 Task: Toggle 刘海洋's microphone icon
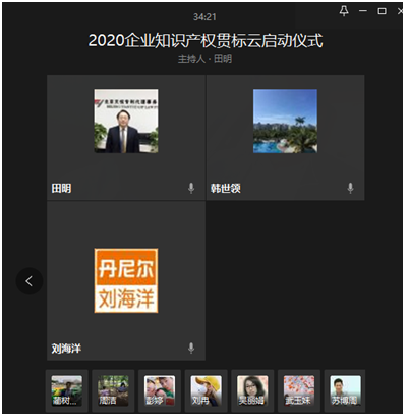(191, 348)
